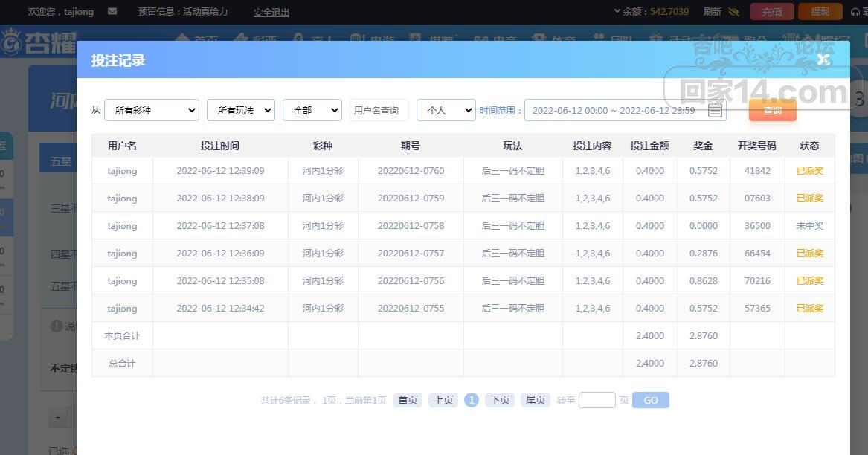Open the 所有玩法 play method dropdown
Viewport: 868px width, 455px height.
pos(240,110)
